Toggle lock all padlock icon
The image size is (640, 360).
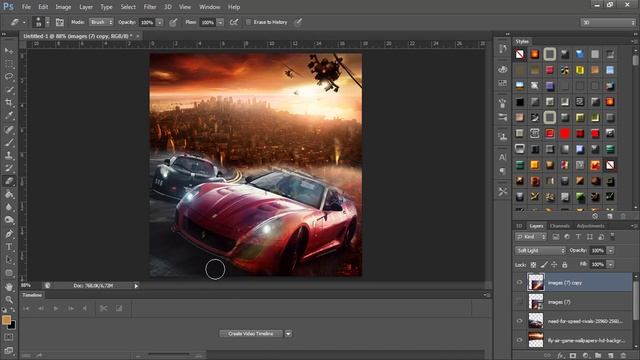(564, 265)
